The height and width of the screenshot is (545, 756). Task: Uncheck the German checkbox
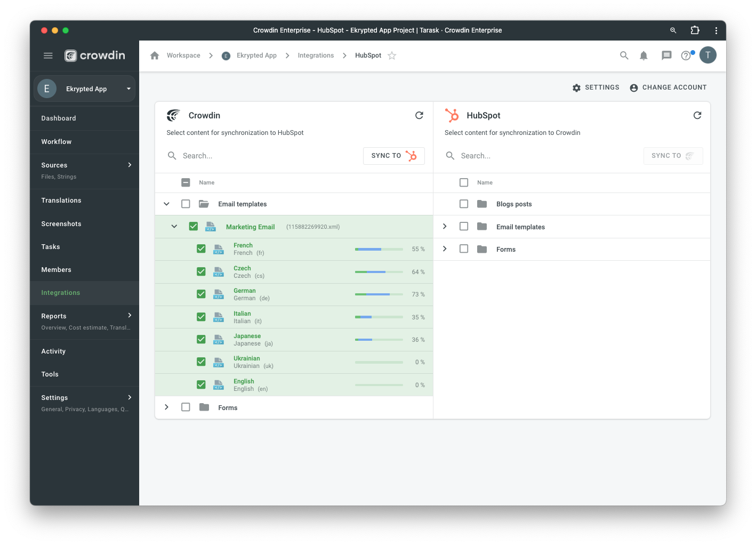point(201,294)
